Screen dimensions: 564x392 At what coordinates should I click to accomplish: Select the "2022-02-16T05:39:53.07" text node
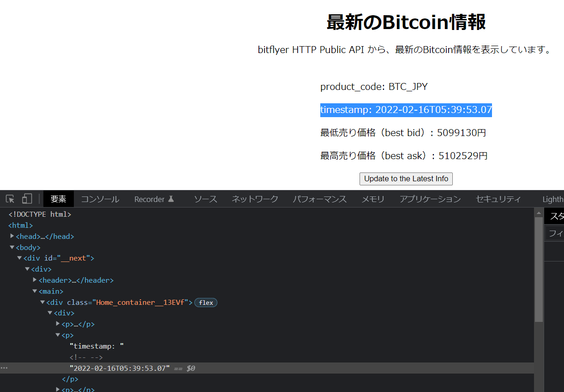(x=120, y=368)
